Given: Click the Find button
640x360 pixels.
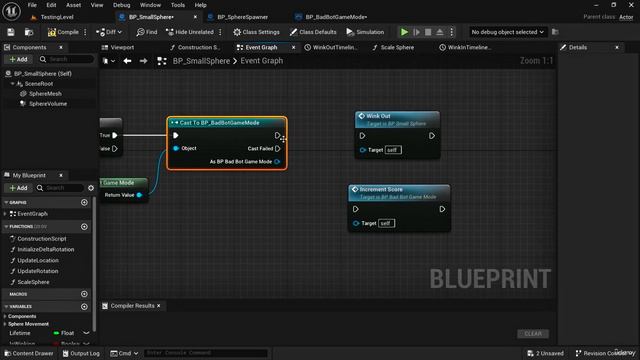Looking at the screenshot, I should click(147, 32).
